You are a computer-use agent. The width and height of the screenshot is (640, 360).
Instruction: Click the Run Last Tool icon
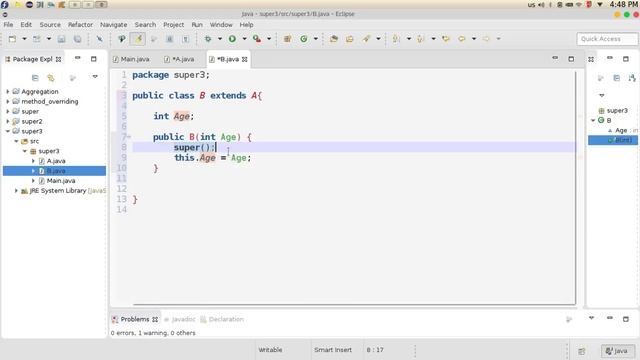click(x=257, y=39)
